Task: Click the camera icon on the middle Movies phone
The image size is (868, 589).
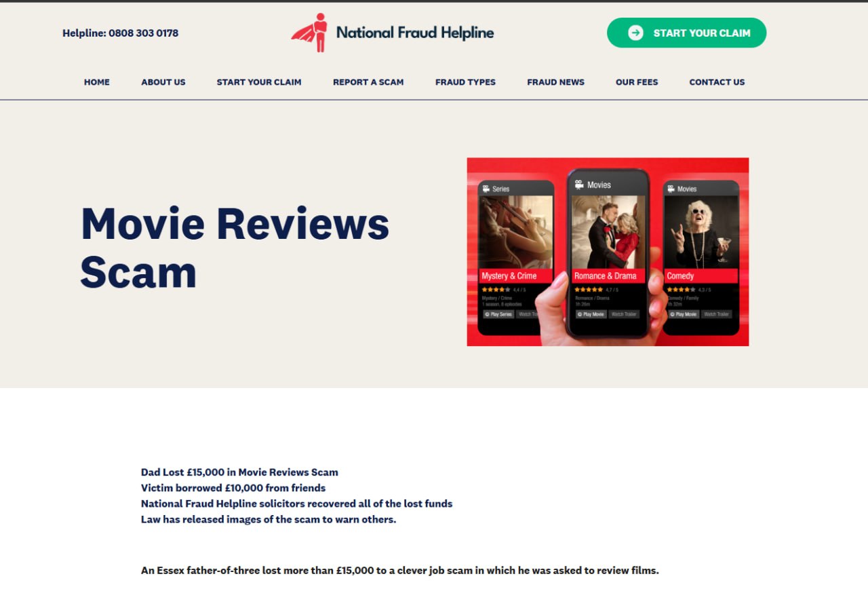Action: click(579, 185)
